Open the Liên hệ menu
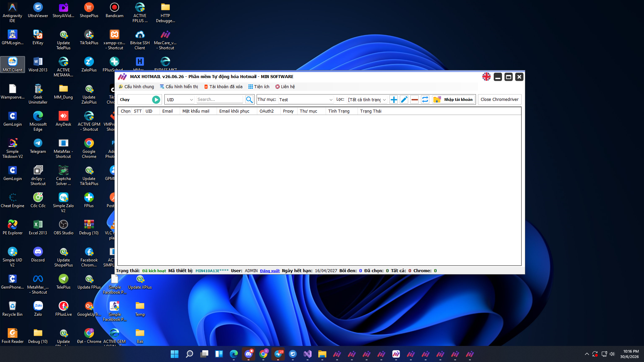The height and width of the screenshot is (362, 644). (285, 87)
